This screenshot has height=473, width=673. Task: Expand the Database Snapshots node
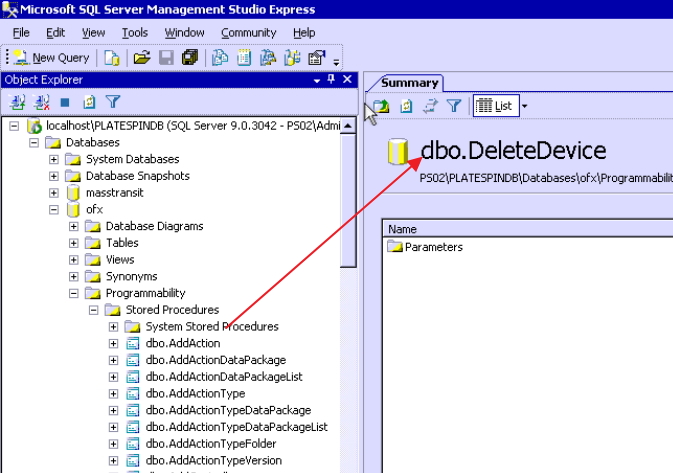click(54, 176)
